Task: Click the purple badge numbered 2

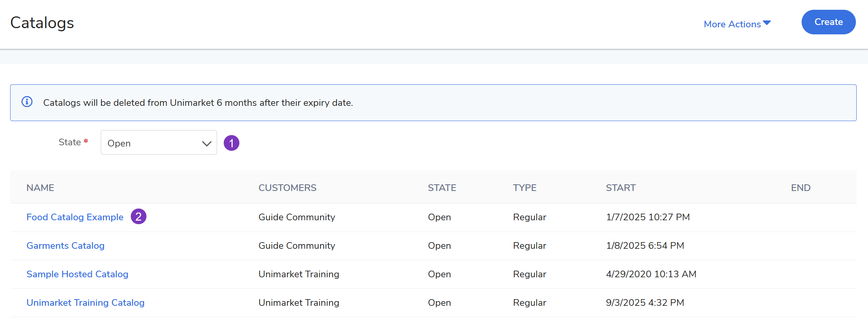Action: [138, 216]
